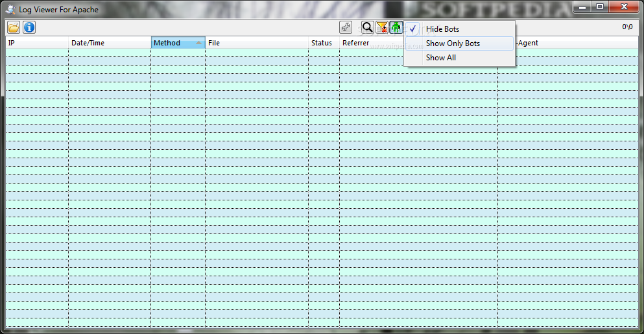Click the green bot filter icon
The height and width of the screenshot is (334, 644).
(396, 27)
